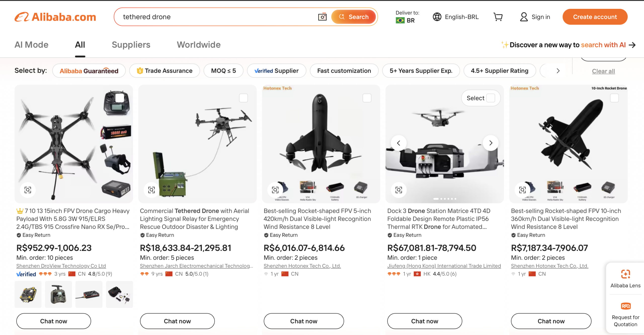This screenshot has height=335, width=644.
Task: Check the compare box on Rocket-shaped FPV 5-inch
Action: (x=367, y=98)
